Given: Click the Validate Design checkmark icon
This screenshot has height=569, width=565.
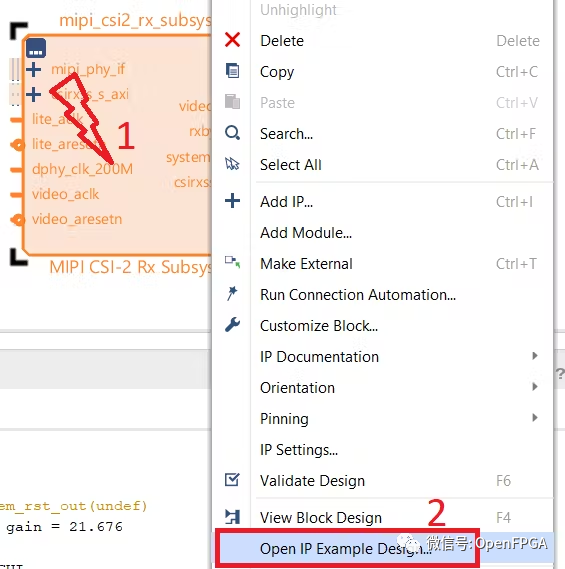Looking at the screenshot, I should tap(232, 480).
